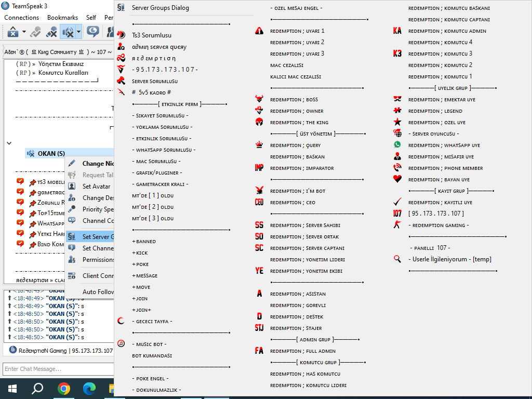Click the Emektar Uye mustache icon
532x399 pixels.
pyautogui.click(x=397, y=99)
